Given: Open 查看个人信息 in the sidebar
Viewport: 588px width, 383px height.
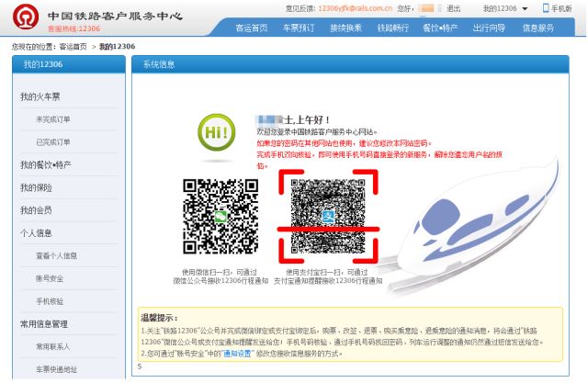Looking at the screenshot, I should click(x=56, y=256).
